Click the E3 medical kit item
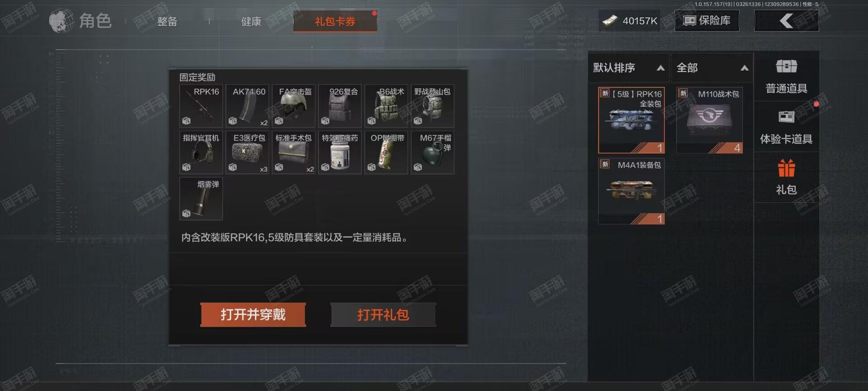This screenshot has height=391, width=868. pyautogui.click(x=247, y=153)
